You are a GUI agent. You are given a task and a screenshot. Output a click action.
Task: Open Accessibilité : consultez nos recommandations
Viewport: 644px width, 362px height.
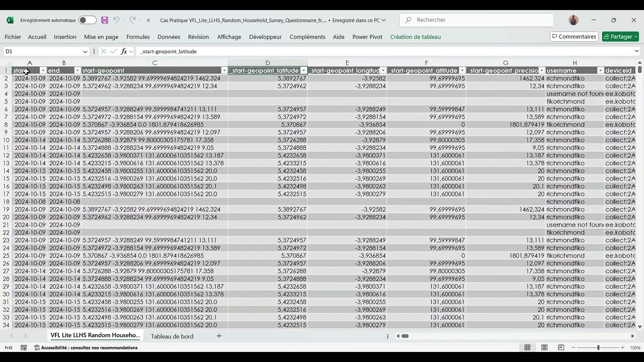(86, 348)
